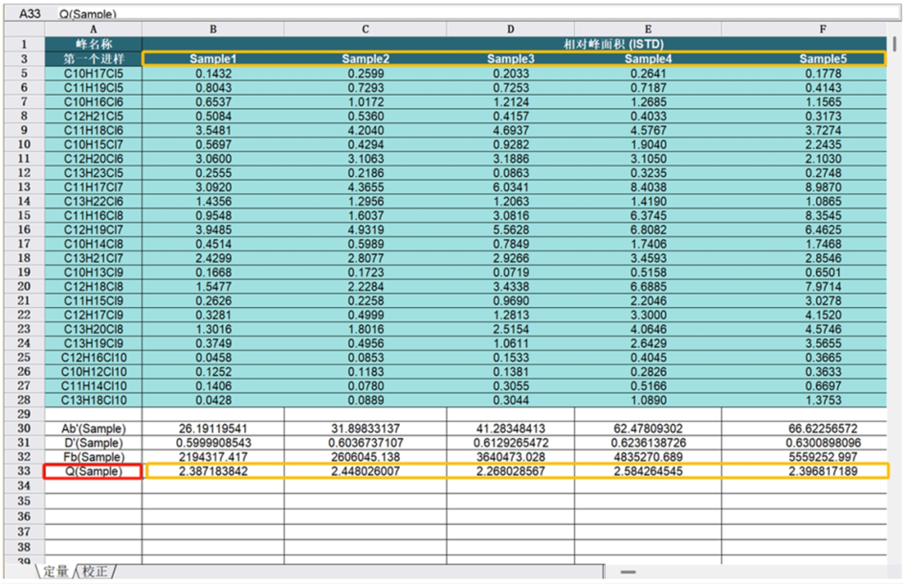Click the C12H16Cl10 compound cell
This screenshot has height=588, width=907.
pos(93,358)
